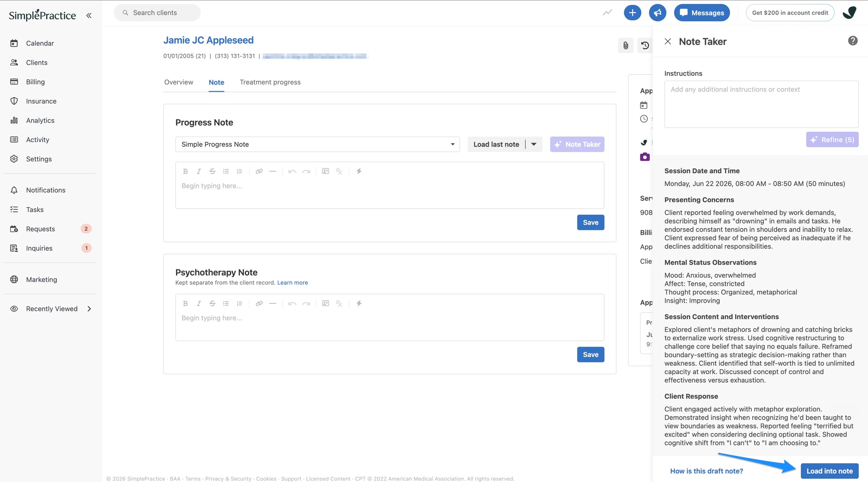
Task: Click the Refine (5) button
Action: [832, 140]
